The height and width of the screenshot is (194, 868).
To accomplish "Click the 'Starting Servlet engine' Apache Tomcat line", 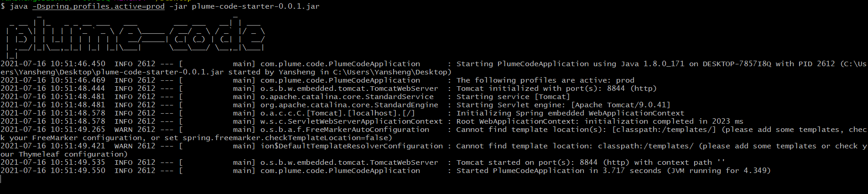I will pyautogui.click(x=563, y=105).
